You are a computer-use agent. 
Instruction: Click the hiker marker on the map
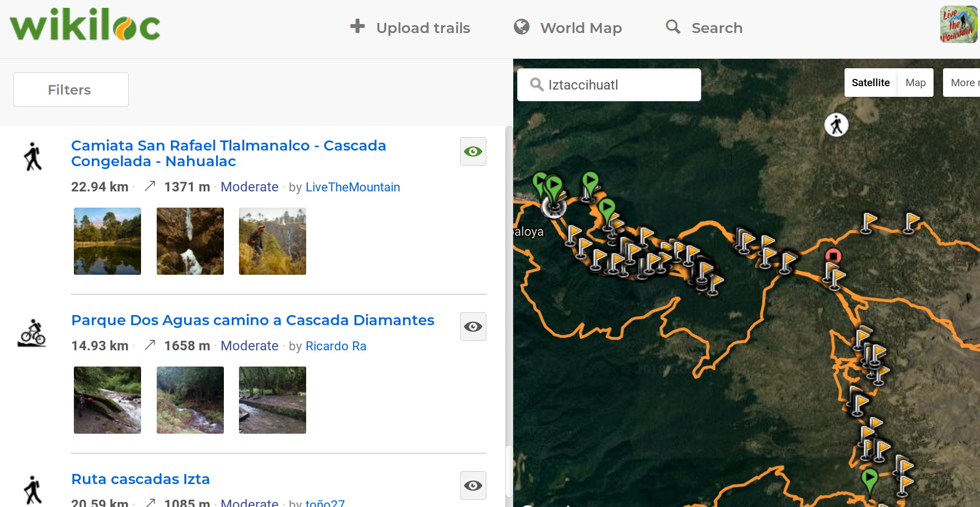[836, 125]
